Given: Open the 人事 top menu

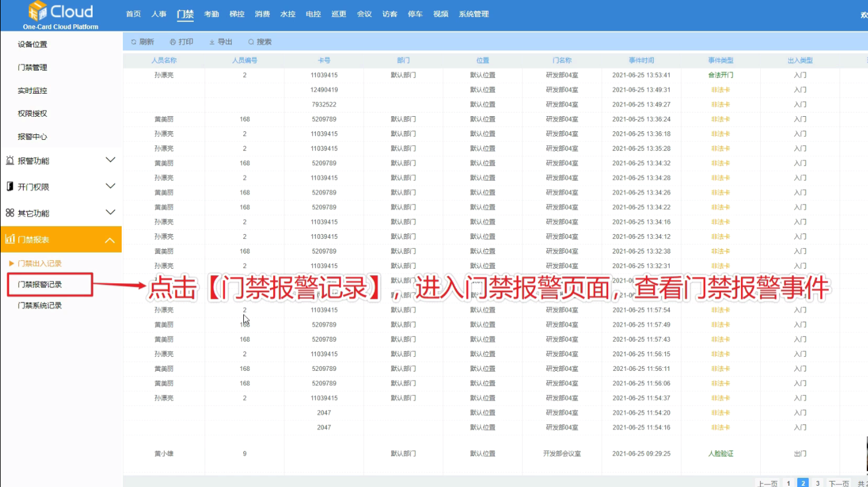Looking at the screenshot, I should [x=159, y=14].
